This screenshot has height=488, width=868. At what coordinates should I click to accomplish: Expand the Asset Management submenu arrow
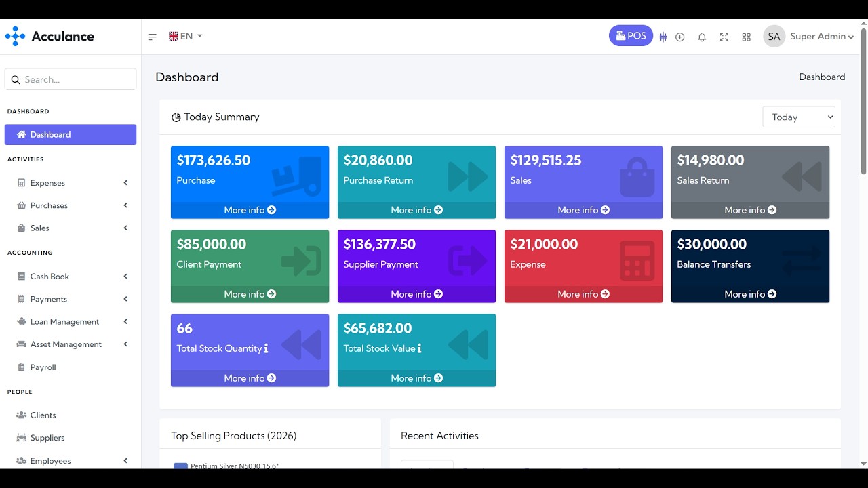(125, 344)
